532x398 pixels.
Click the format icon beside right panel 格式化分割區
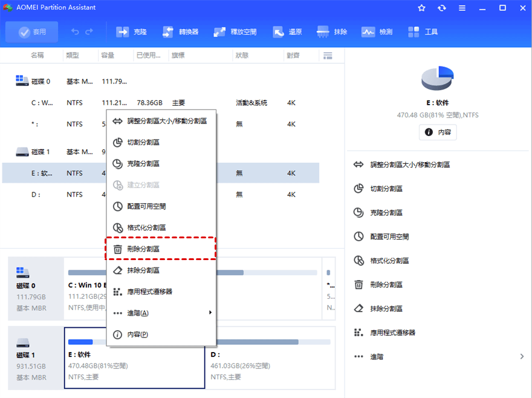pos(358,261)
